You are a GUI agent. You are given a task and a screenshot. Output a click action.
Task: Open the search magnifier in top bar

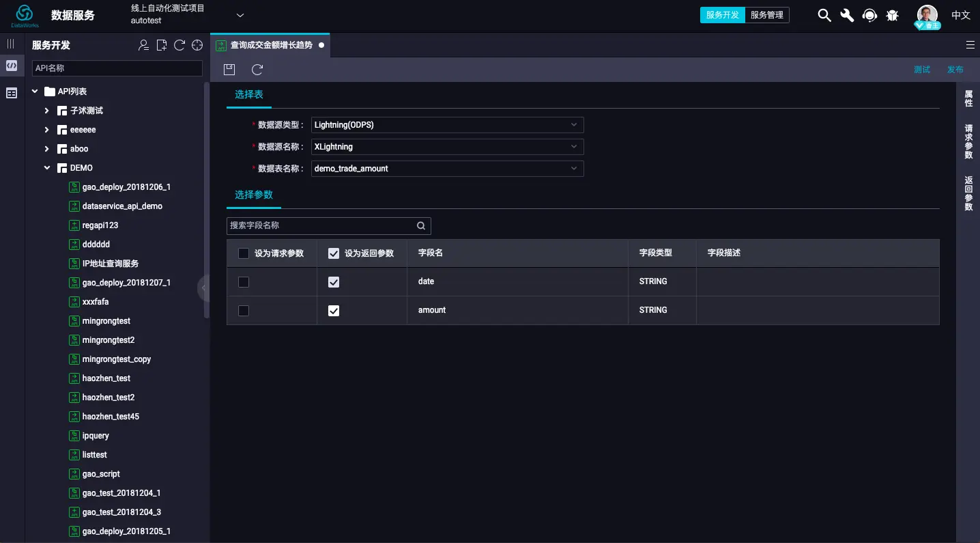(x=824, y=15)
